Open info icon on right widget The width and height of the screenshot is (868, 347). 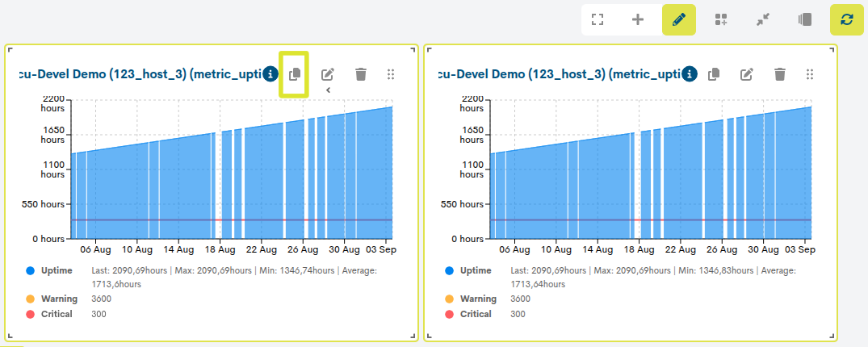point(690,73)
